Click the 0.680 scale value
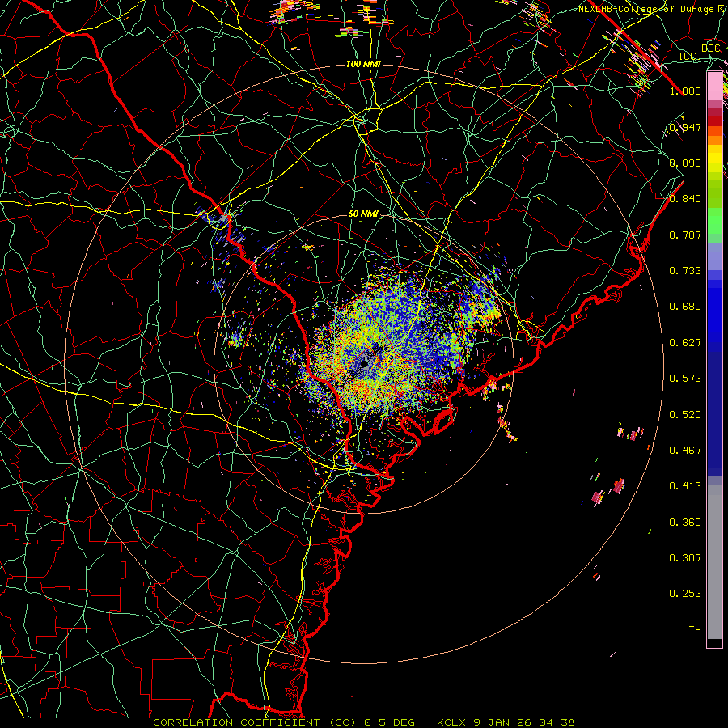 (685, 307)
